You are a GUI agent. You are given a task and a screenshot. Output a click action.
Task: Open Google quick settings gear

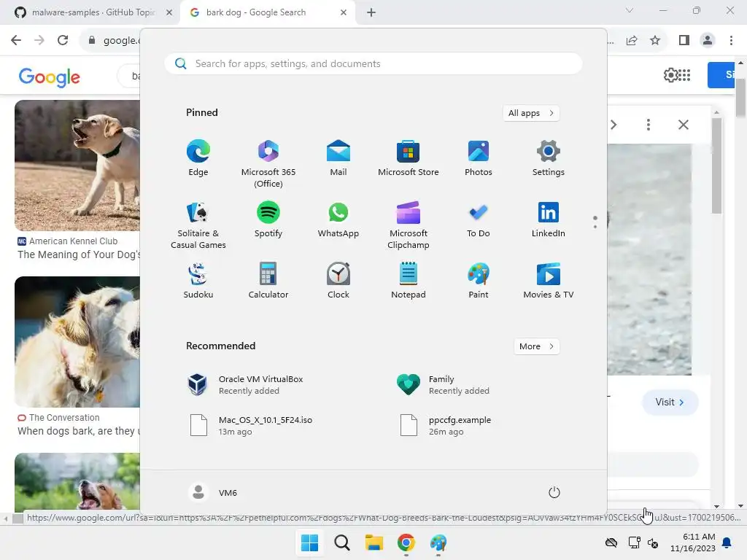(x=670, y=75)
